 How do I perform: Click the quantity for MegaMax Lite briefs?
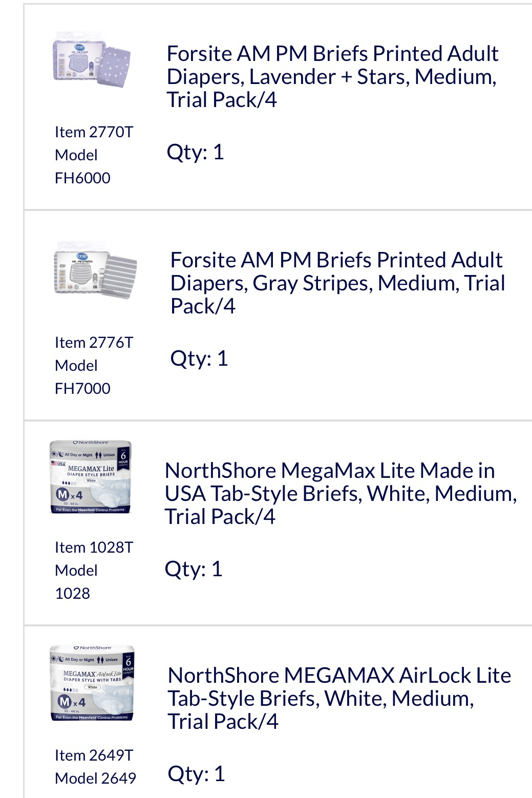coord(193,569)
